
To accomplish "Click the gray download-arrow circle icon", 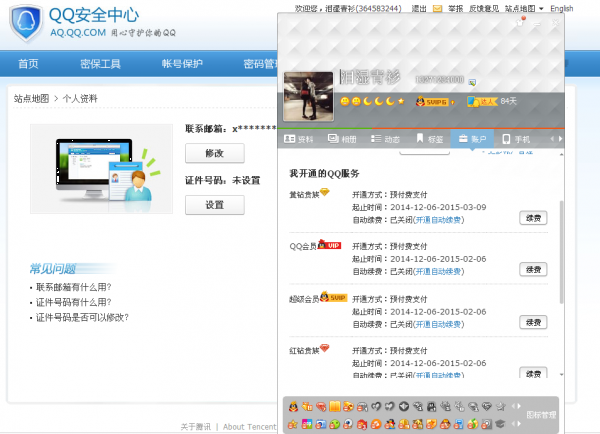I will coord(404,406).
